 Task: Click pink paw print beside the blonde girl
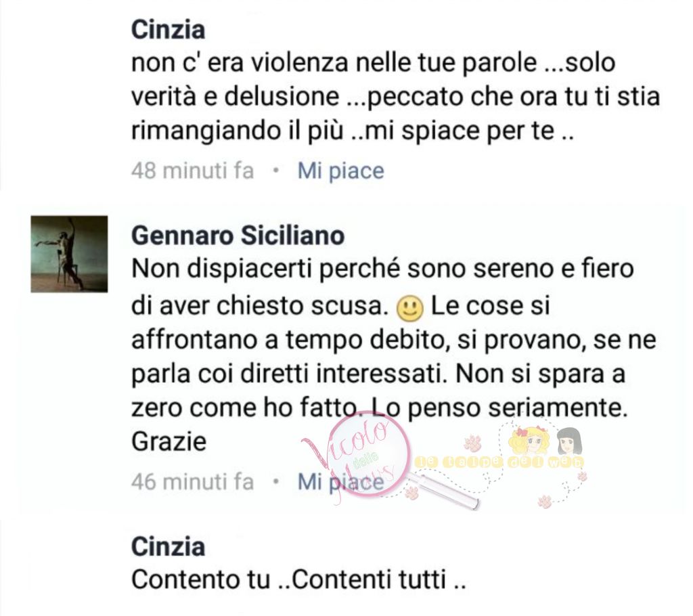[473, 442]
